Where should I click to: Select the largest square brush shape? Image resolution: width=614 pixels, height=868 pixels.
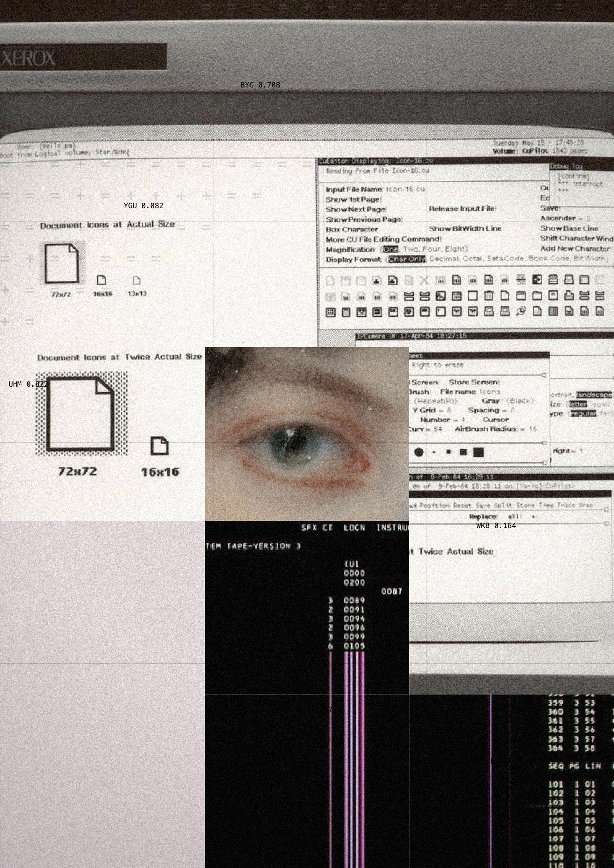pos(478,452)
